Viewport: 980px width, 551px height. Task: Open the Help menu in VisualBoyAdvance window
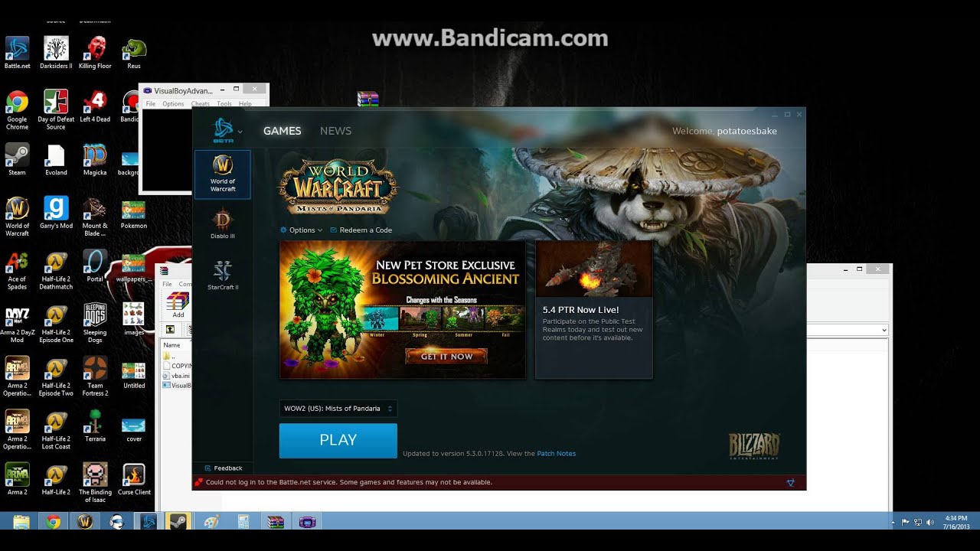click(x=245, y=103)
